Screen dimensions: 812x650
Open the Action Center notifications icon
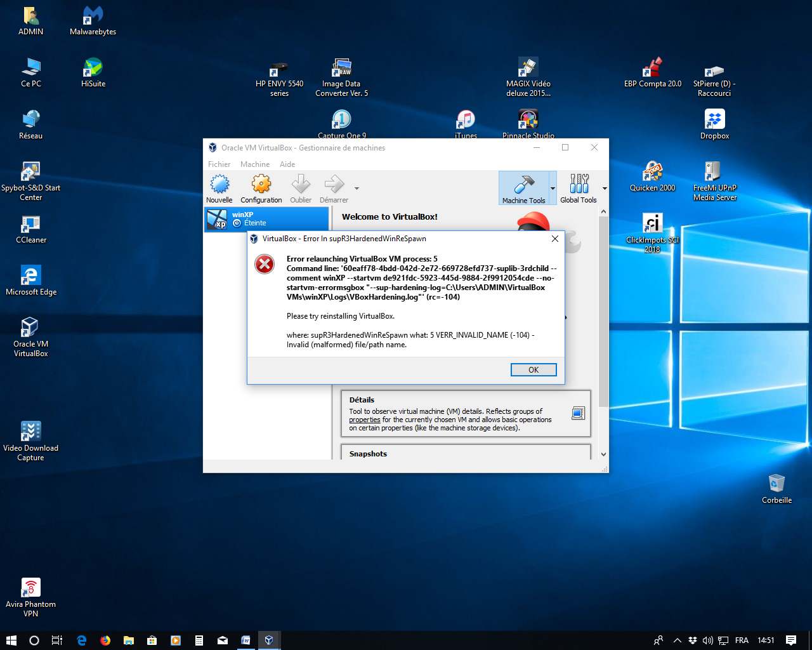coord(791,640)
